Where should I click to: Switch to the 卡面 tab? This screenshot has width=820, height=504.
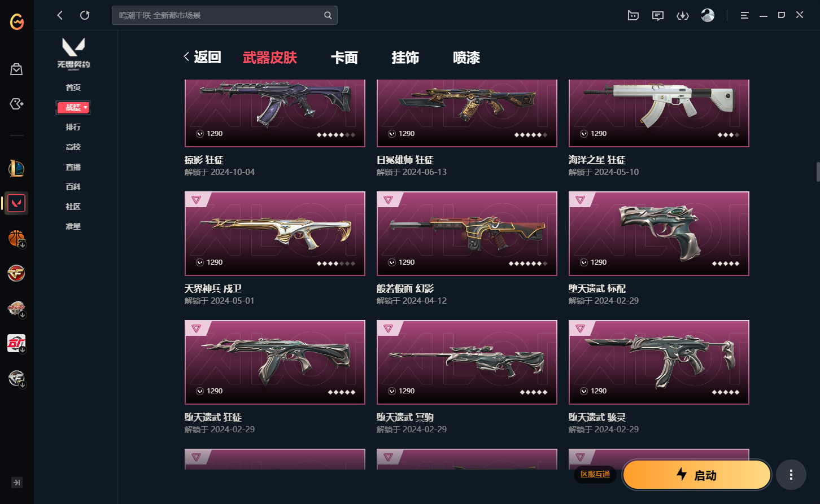[344, 58]
